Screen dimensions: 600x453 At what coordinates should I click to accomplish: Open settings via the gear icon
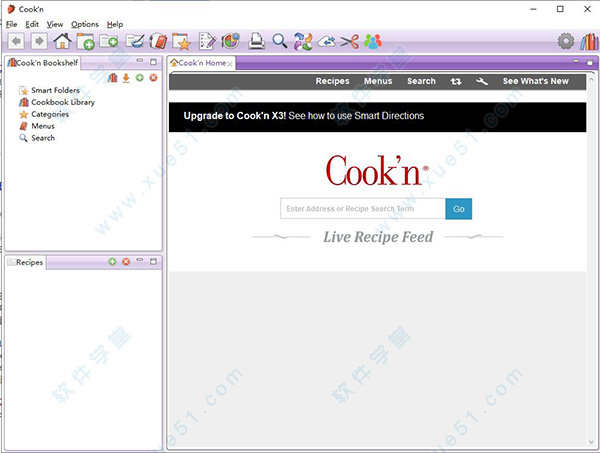coord(566,41)
